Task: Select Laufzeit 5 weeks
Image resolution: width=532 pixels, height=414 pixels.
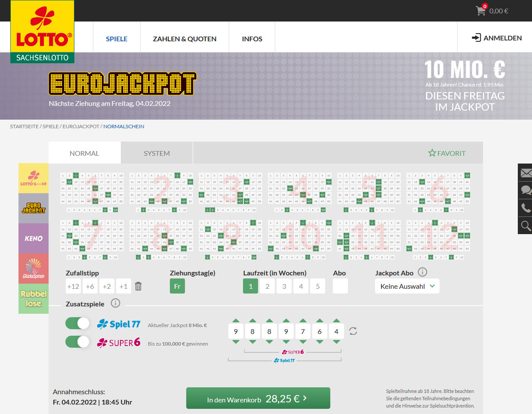Action: 318,286
